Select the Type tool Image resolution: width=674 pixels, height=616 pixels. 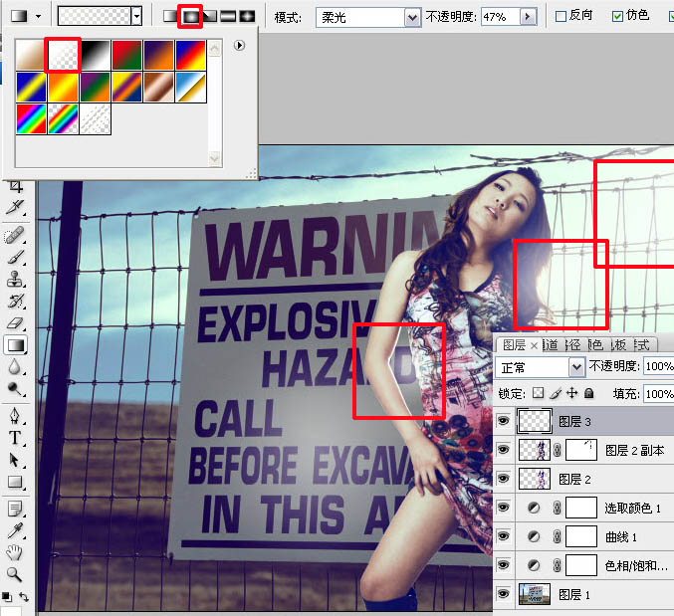click(x=16, y=438)
